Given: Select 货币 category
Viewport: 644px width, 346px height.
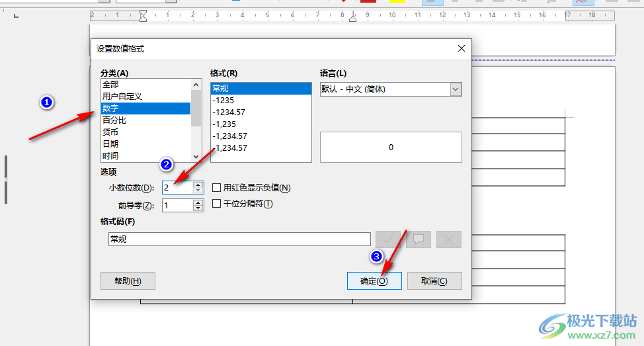Looking at the screenshot, I should (146, 132).
